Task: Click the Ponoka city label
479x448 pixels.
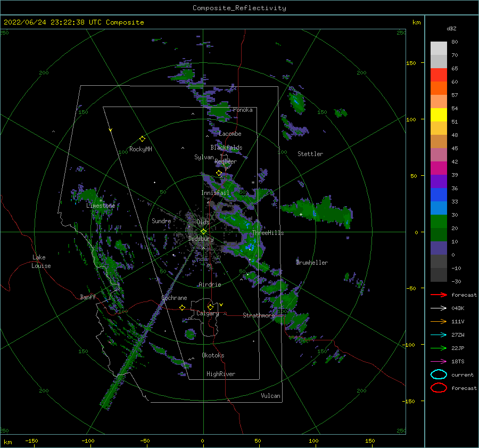Action: (x=243, y=110)
